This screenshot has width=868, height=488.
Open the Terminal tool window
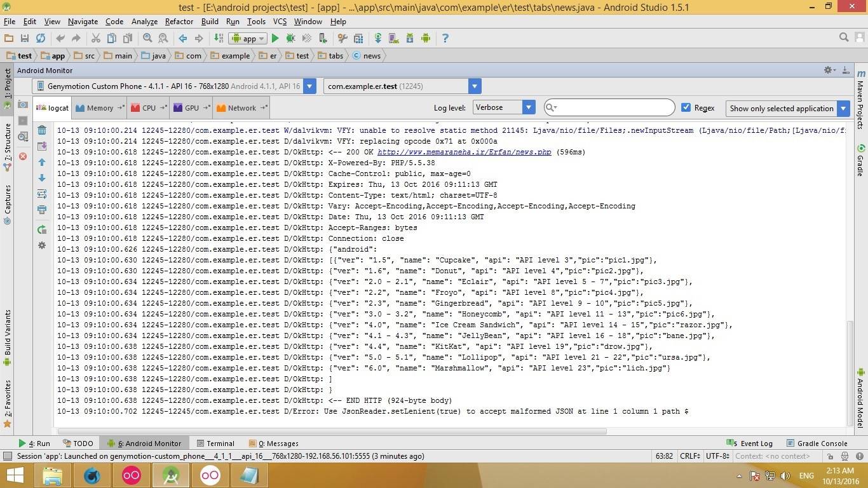pyautogui.click(x=219, y=443)
